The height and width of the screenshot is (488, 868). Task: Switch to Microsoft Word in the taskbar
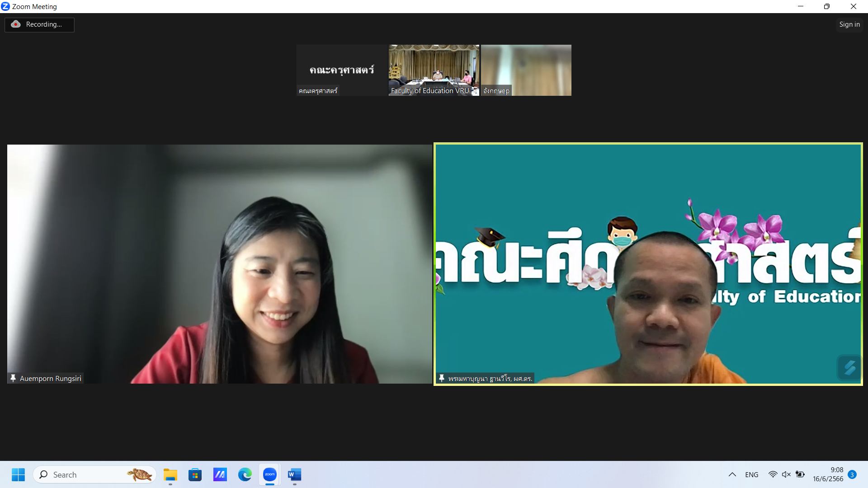[294, 474]
